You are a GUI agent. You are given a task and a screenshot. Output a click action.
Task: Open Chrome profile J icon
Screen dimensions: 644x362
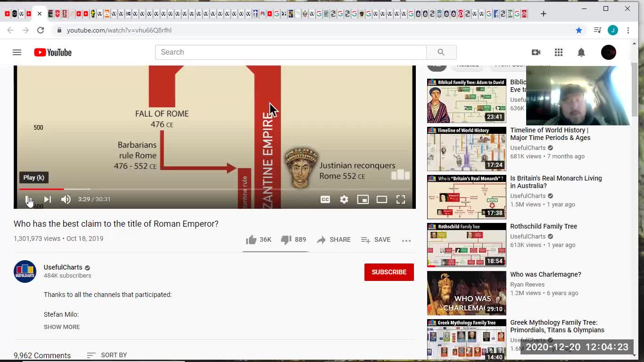[613, 30]
